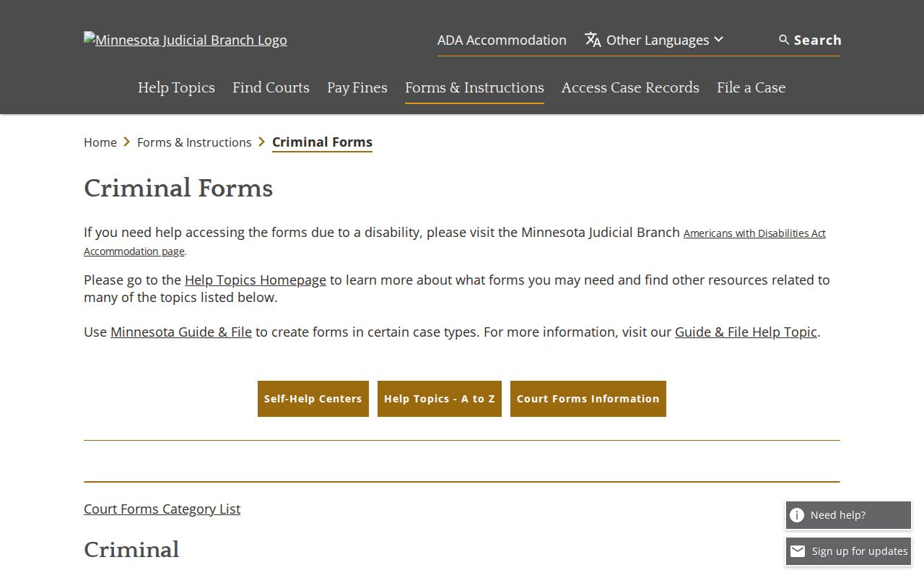Image resolution: width=924 pixels, height=578 pixels.
Task: Open the File a Case menu
Action: 751,87
